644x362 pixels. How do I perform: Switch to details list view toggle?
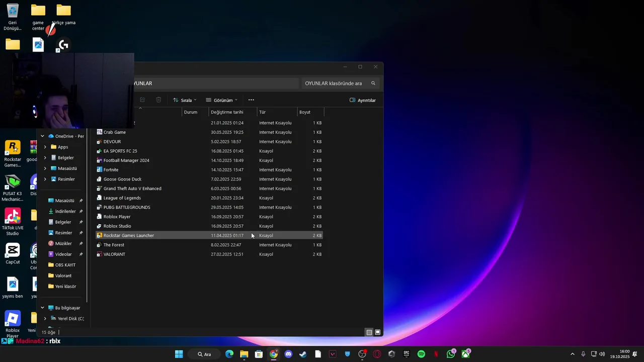[x=369, y=332]
